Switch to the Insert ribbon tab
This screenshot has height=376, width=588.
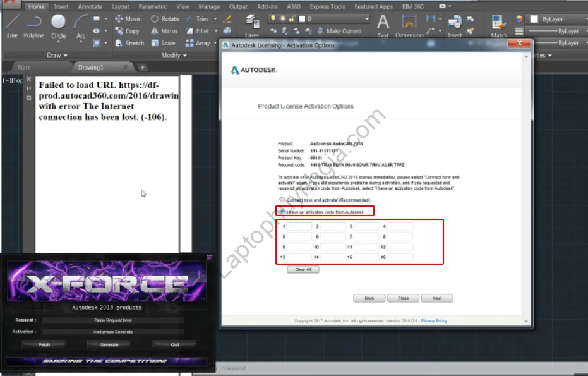pyautogui.click(x=61, y=6)
